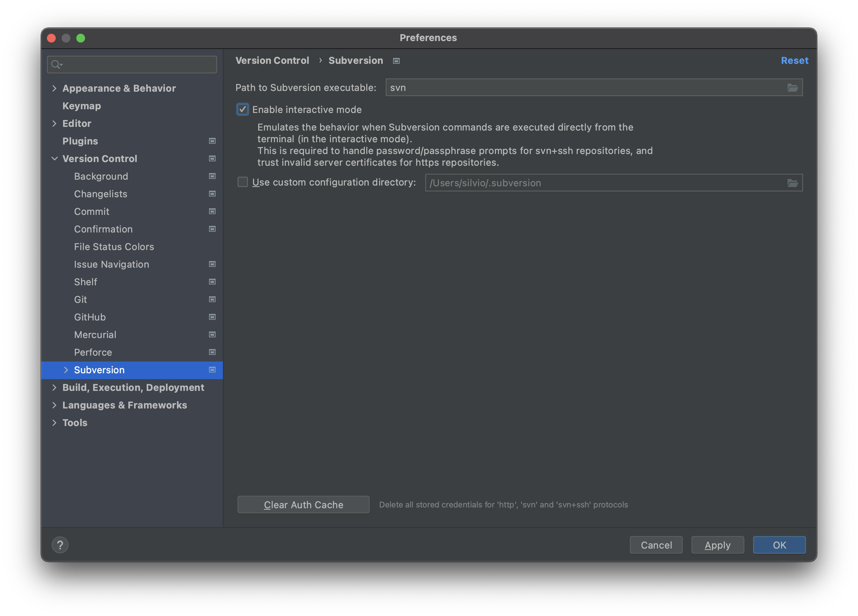Image resolution: width=858 pixels, height=616 pixels.
Task: Expand the Tools settings group
Action: pos(55,423)
